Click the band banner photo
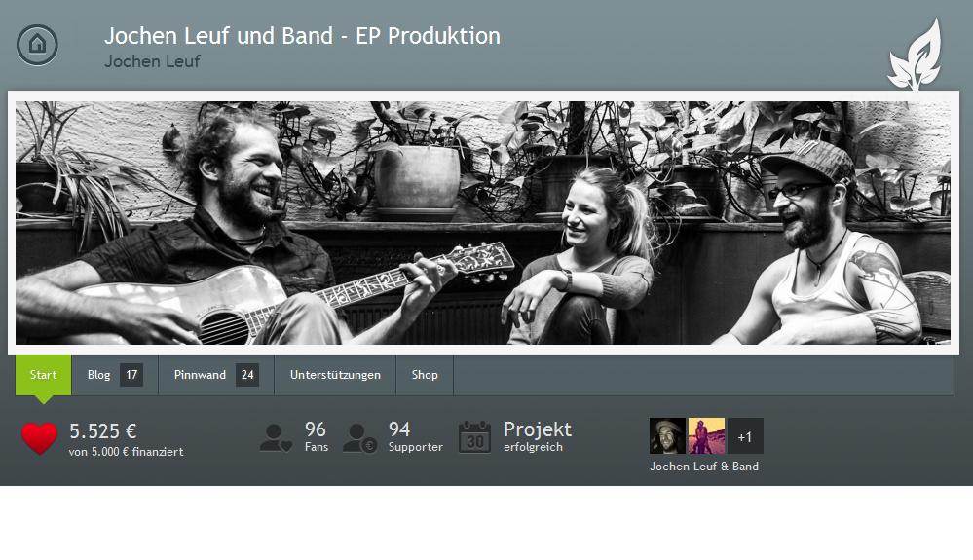Viewport: 973px width, 560px height. coord(483,223)
